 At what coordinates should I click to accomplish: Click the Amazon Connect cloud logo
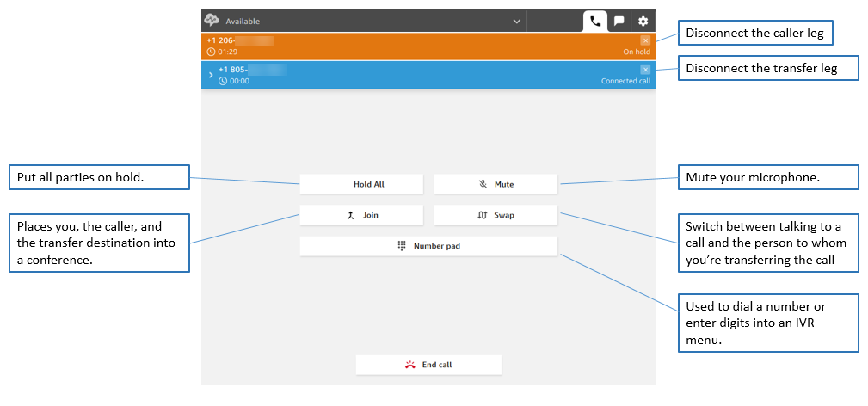click(x=212, y=21)
